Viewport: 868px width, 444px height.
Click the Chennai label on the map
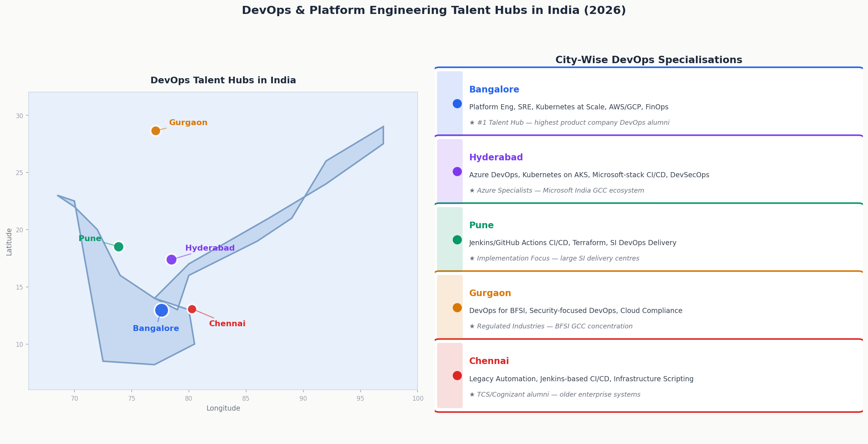point(227,324)
